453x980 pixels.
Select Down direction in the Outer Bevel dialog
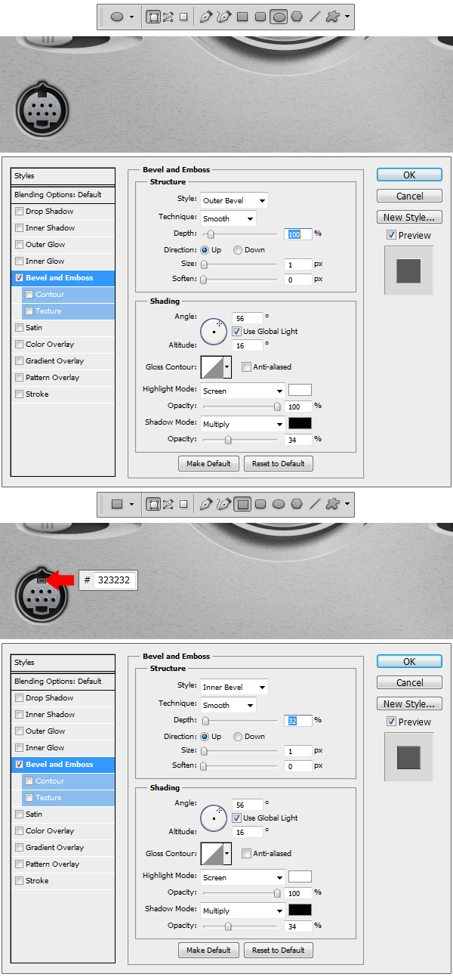pyautogui.click(x=238, y=250)
